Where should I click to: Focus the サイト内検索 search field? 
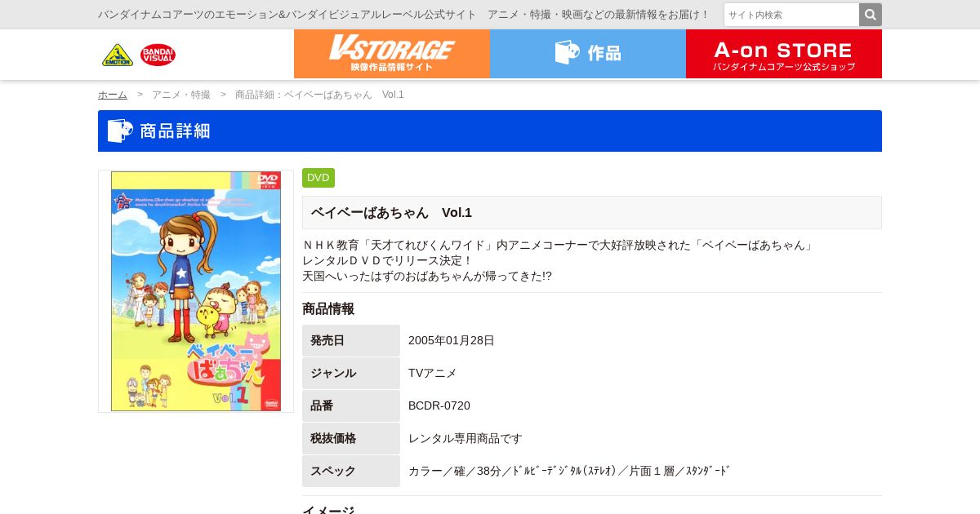point(791,15)
